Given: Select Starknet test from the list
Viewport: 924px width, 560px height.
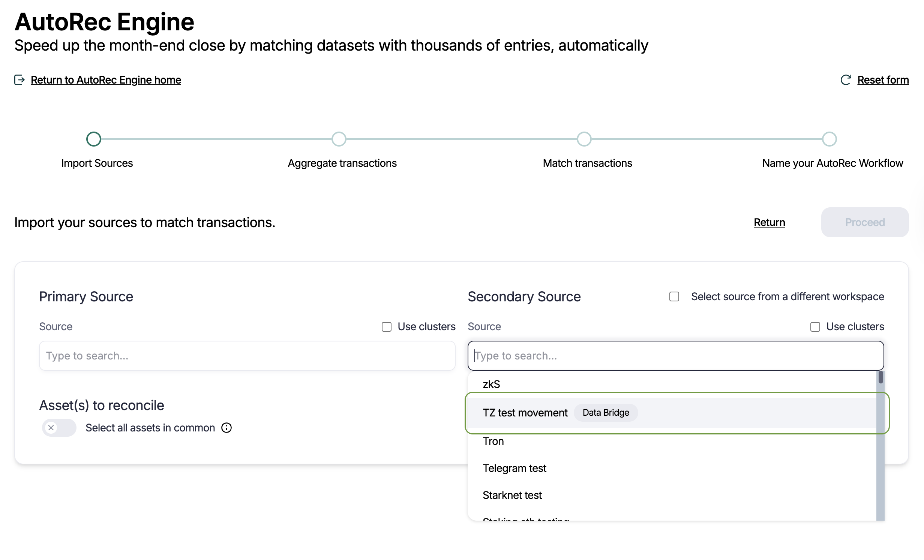Looking at the screenshot, I should pos(512,495).
